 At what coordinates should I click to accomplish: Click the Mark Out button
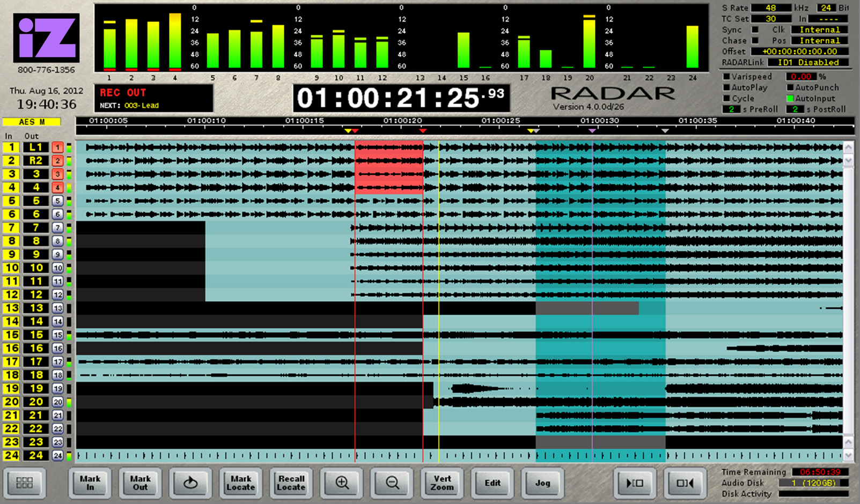coord(141,483)
